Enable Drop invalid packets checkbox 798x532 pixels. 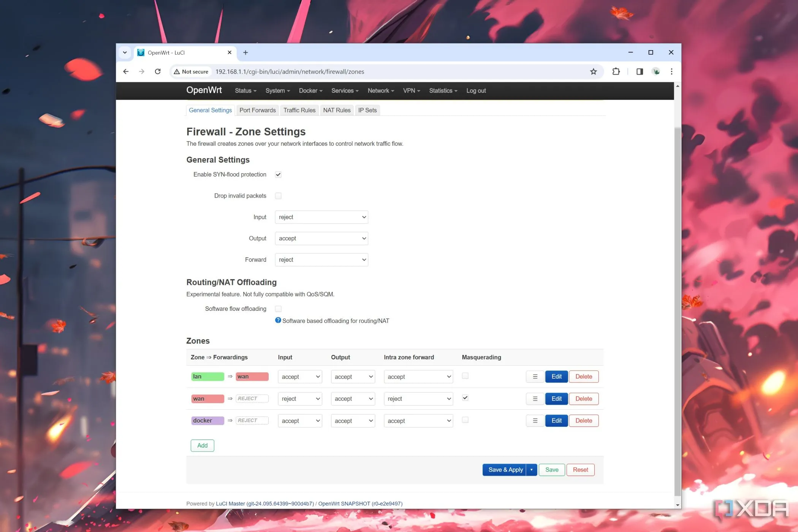point(278,196)
